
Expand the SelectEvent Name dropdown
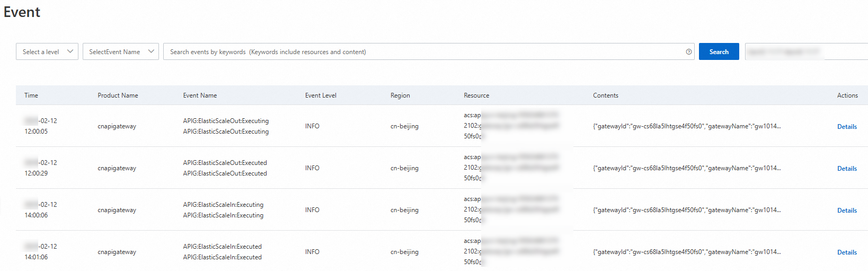point(121,52)
